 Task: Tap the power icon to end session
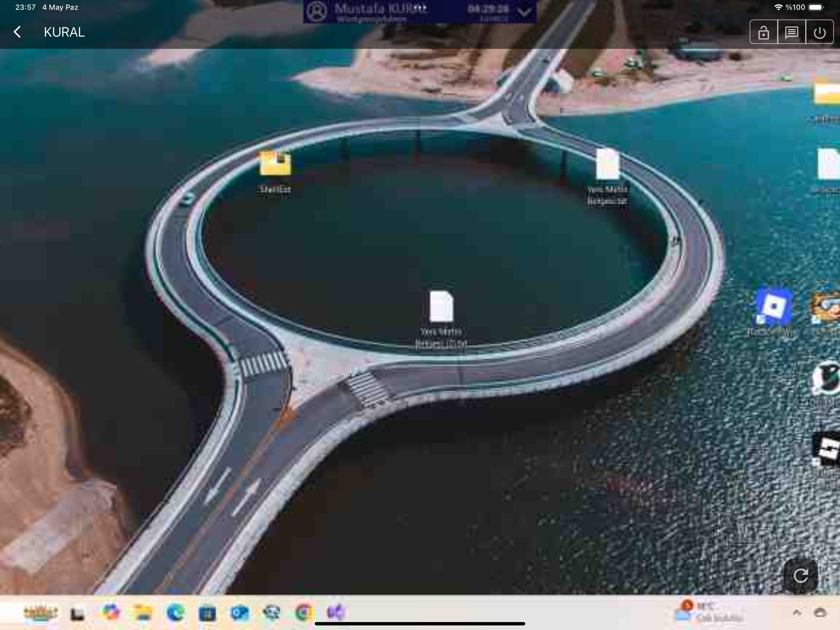tap(820, 32)
